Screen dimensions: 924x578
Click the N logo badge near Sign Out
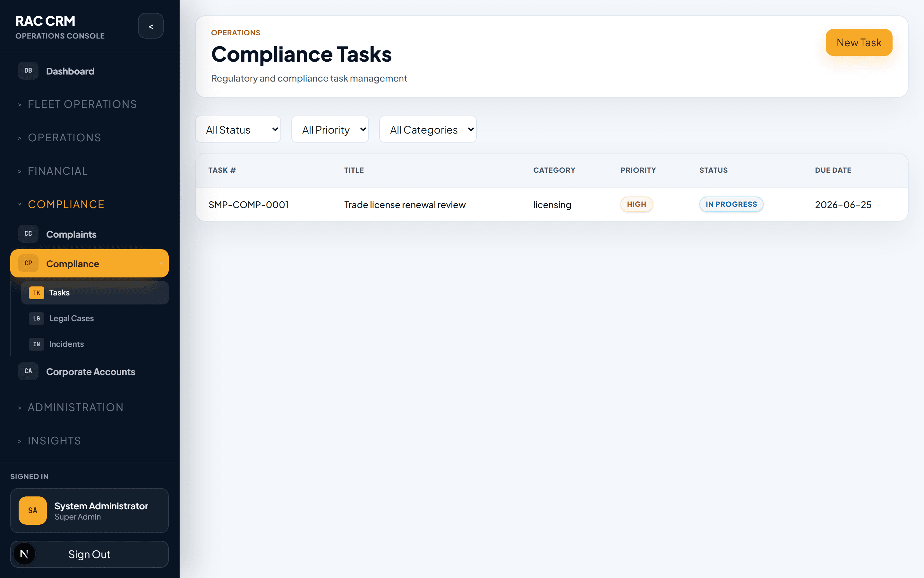[24, 554]
